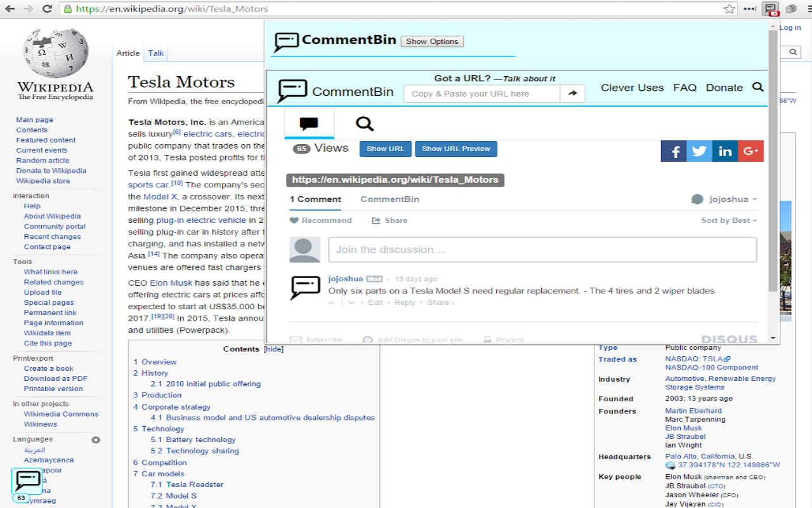Hide the Contents table

[x=274, y=349]
